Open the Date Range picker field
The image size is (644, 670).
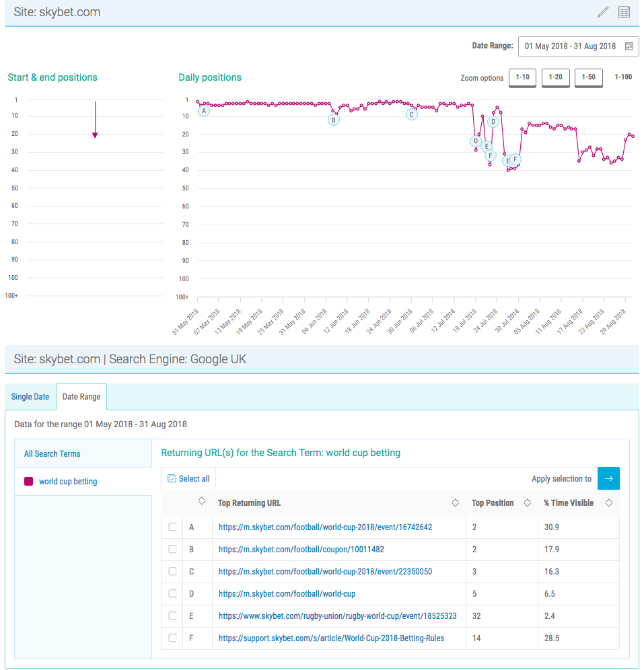click(x=579, y=46)
